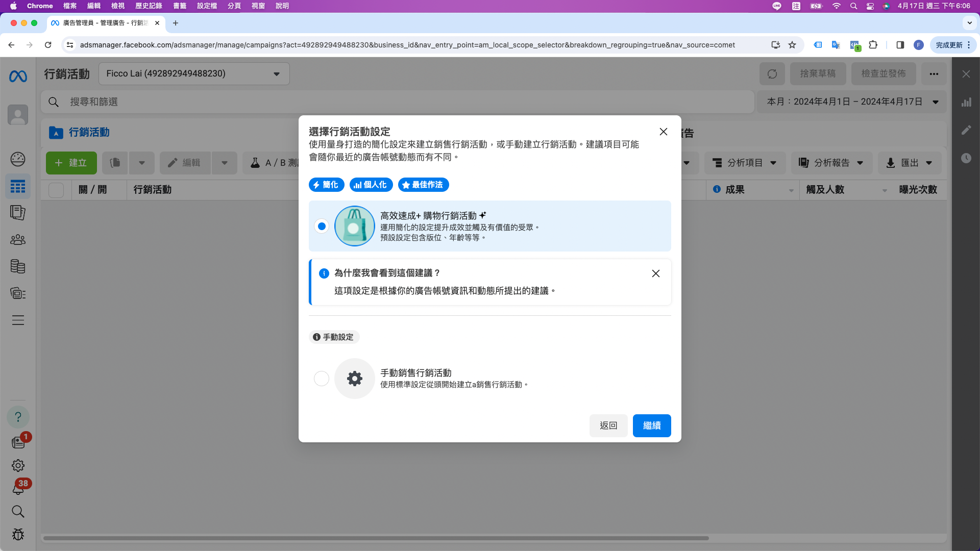Open the three-dot more options button

[934, 74]
